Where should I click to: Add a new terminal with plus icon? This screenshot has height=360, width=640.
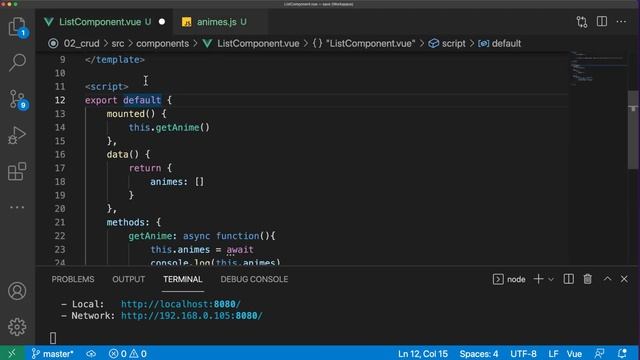coord(538,279)
